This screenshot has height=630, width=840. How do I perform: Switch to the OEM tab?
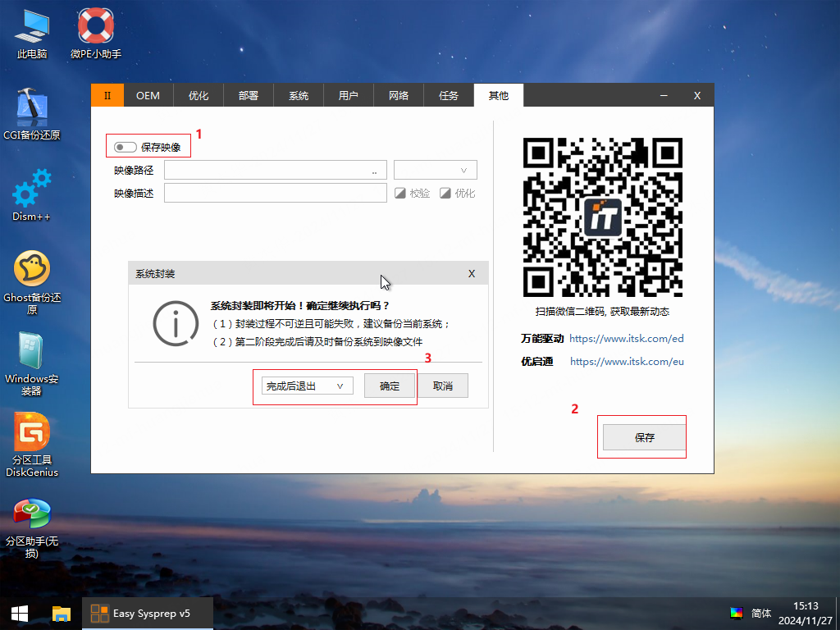pyautogui.click(x=148, y=95)
